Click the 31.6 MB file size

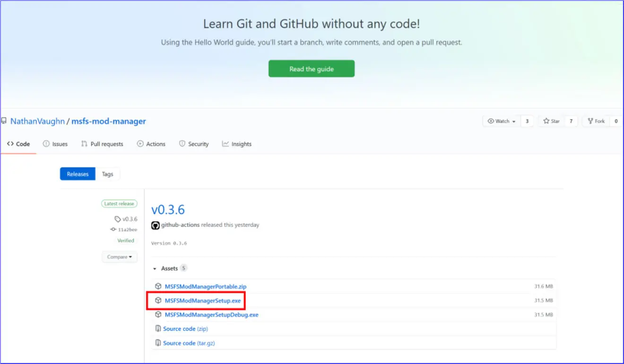(543, 286)
